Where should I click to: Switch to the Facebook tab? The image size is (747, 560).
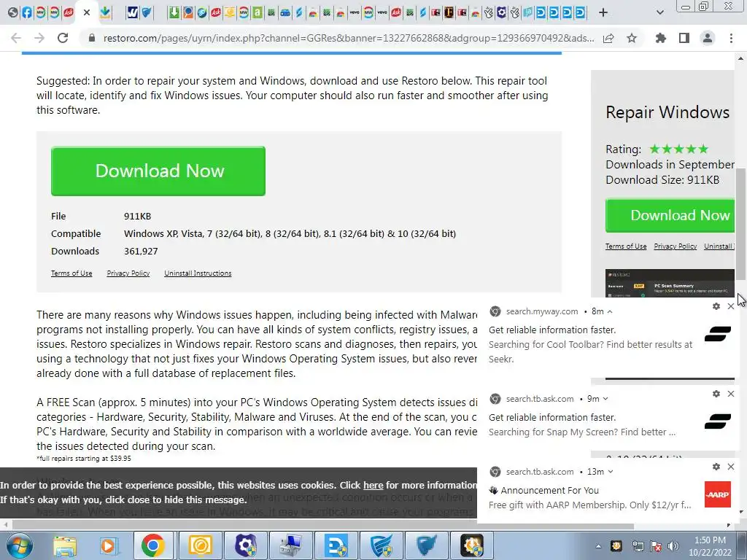27,12
